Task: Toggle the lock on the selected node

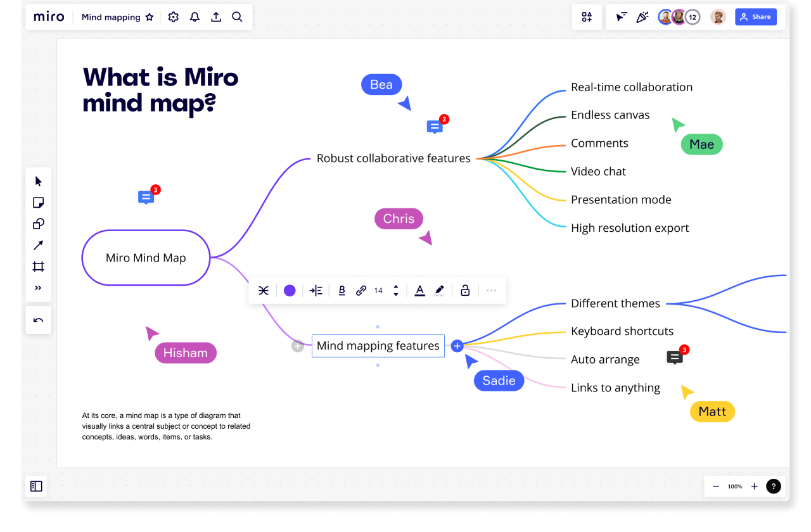Action: (x=464, y=290)
